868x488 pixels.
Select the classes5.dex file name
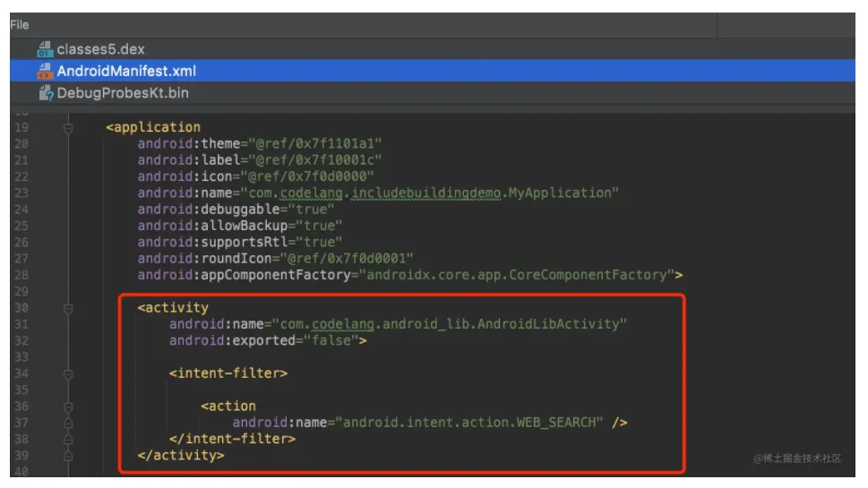click(x=100, y=49)
